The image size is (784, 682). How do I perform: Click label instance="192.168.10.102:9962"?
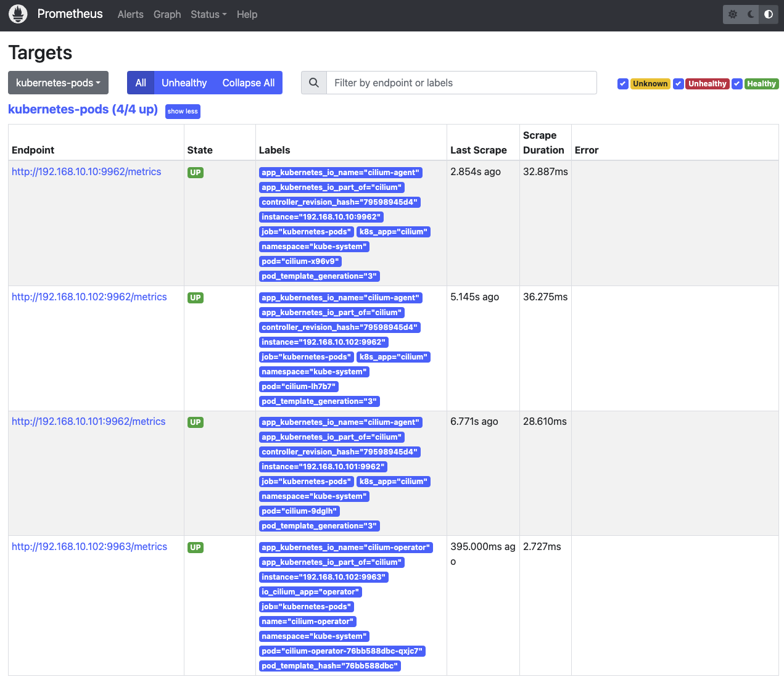(x=324, y=342)
